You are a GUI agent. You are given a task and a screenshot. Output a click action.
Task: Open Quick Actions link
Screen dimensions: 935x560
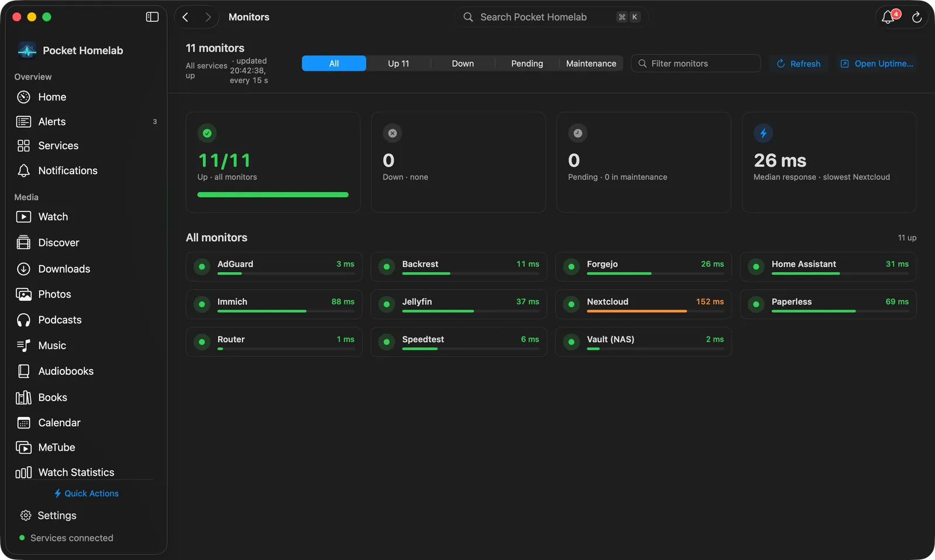(x=86, y=493)
